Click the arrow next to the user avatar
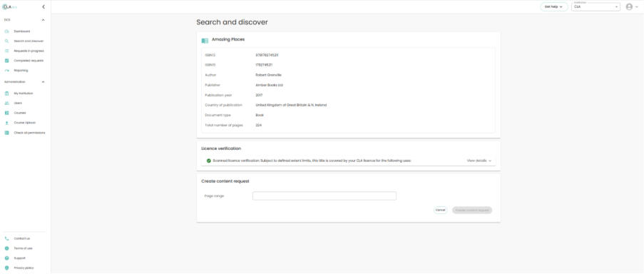644x274 pixels. coord(637,7)
